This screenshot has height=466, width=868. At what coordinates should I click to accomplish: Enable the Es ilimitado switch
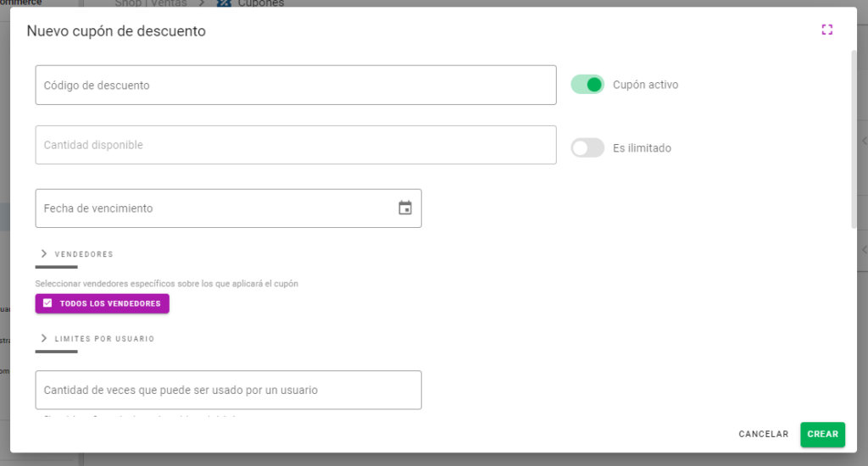[587, 148]
